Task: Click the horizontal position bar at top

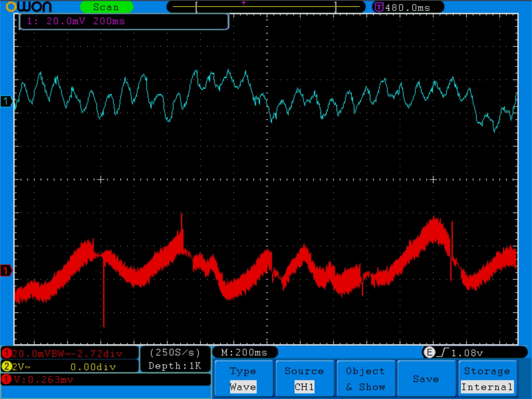Action: pyautogui.click(x=266, y=7)
